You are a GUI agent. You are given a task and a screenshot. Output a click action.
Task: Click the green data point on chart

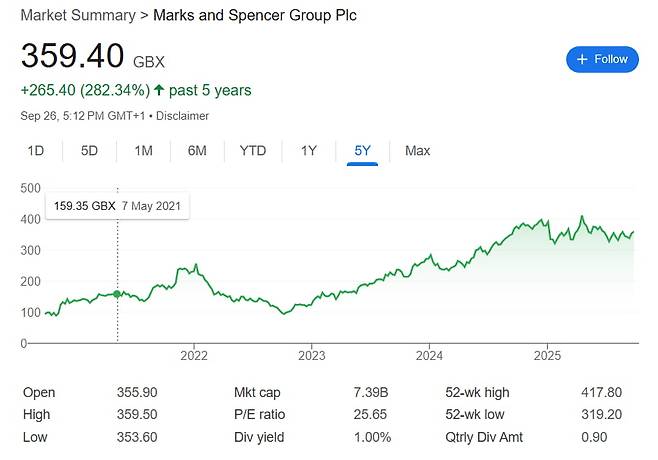pos(118,294)
